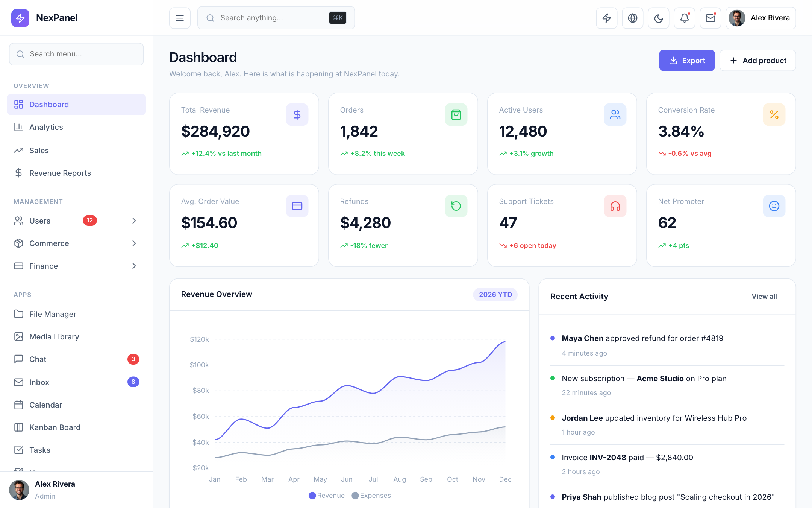The image size is (812, 508).
Task: Click the Revenue Overview chart title
Action: 217,294
